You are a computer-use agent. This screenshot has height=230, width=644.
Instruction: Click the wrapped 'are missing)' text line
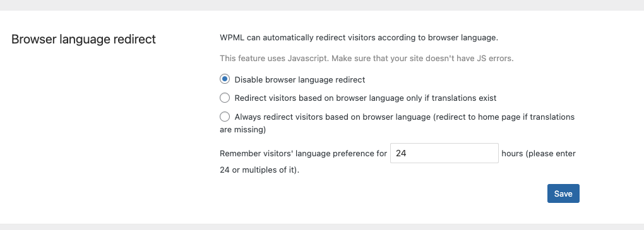pos(242,130)
